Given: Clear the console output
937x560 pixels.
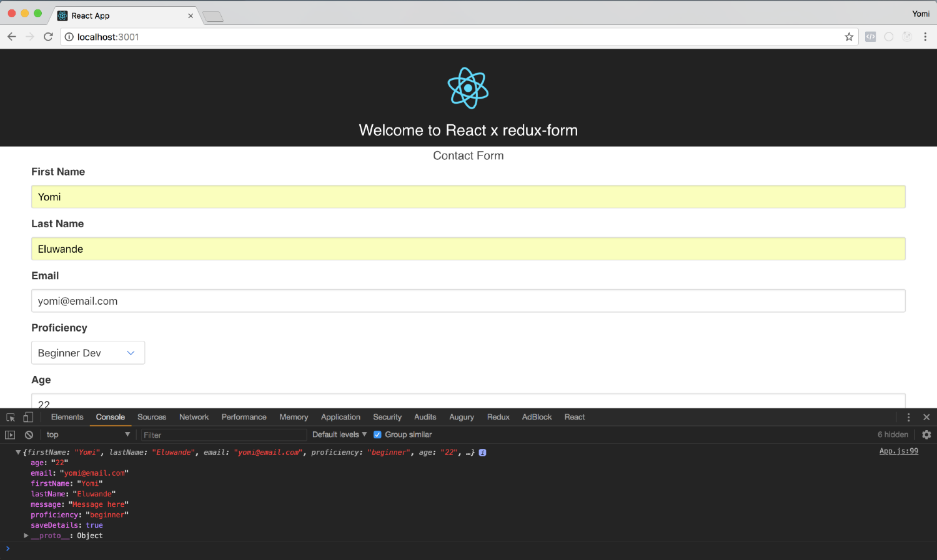Looking at the screenshot, I should pyautogui.click(x=29, y=435).
